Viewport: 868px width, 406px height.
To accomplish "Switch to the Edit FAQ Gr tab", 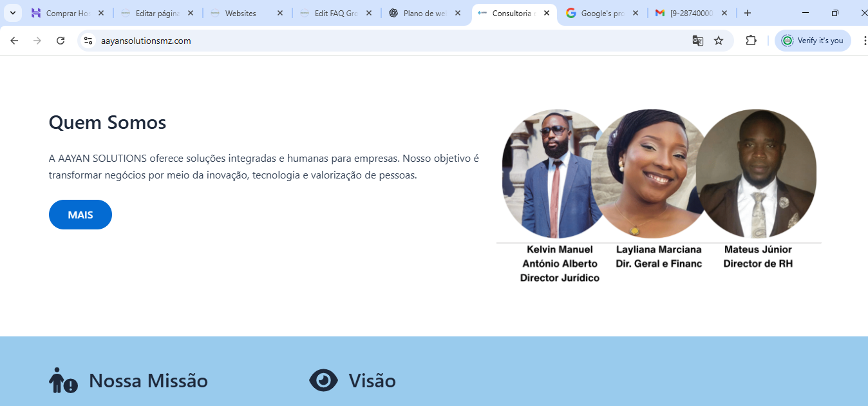I will [335, 13].
